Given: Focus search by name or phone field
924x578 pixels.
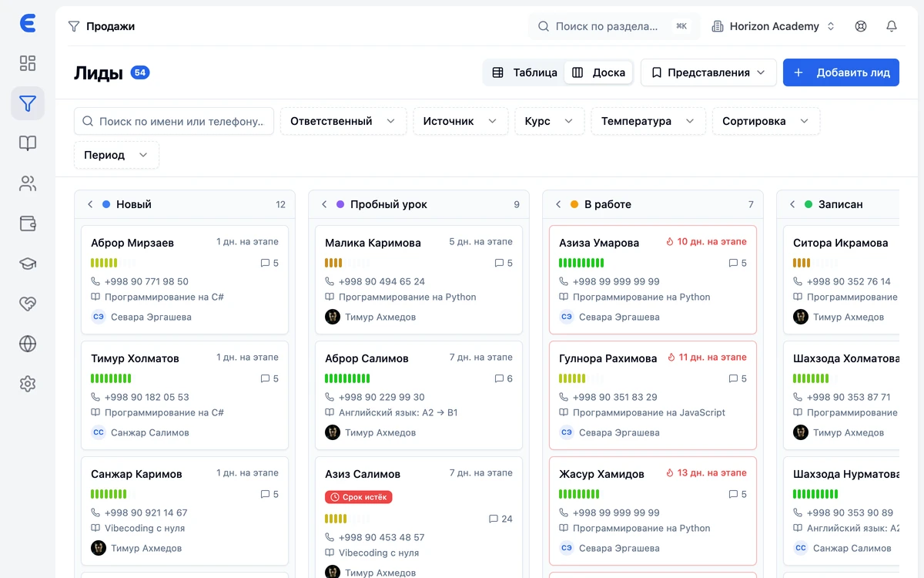Looking at the screenshot, I should pos(174,121).
